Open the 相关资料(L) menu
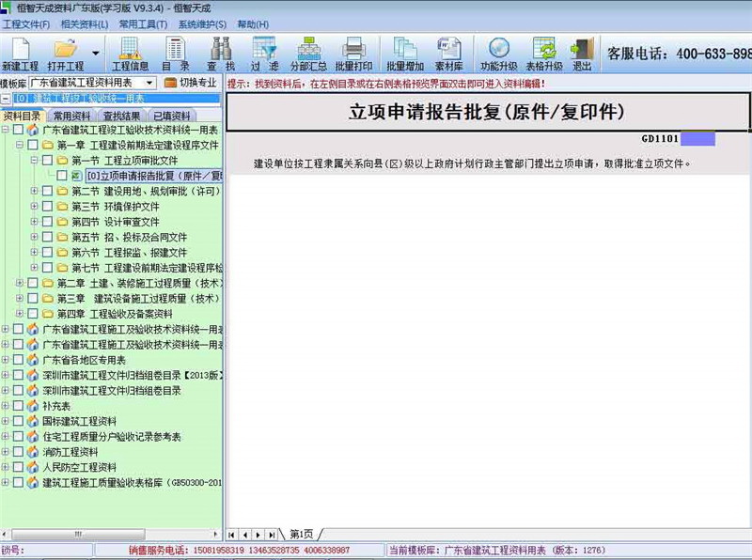Screen dimensions: 752x560 (x=85, y=24)
